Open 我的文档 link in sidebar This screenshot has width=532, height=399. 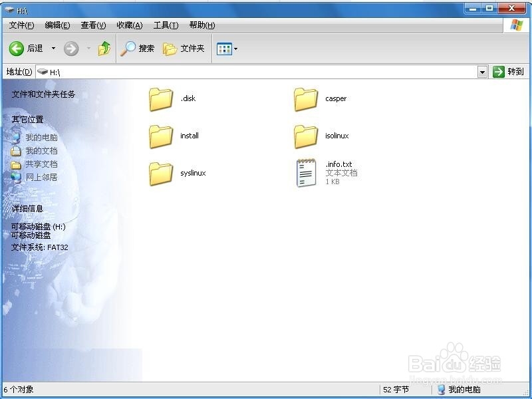coord(41,151)
